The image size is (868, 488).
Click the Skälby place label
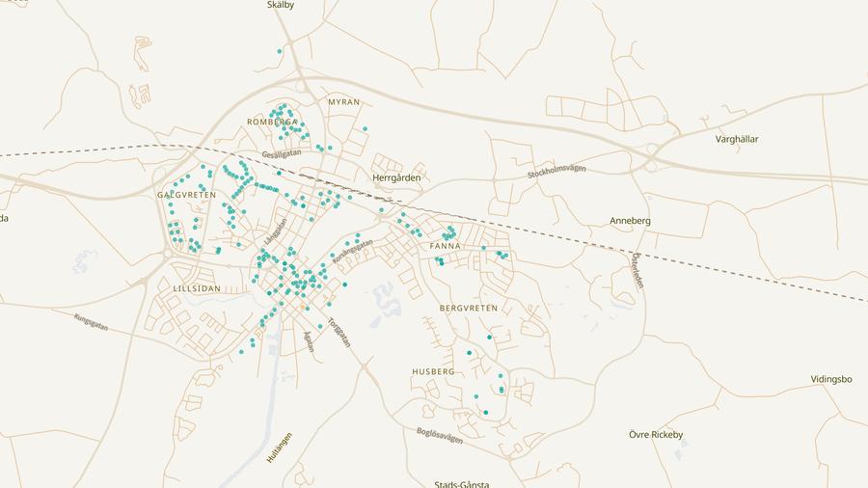coord(281,5)
